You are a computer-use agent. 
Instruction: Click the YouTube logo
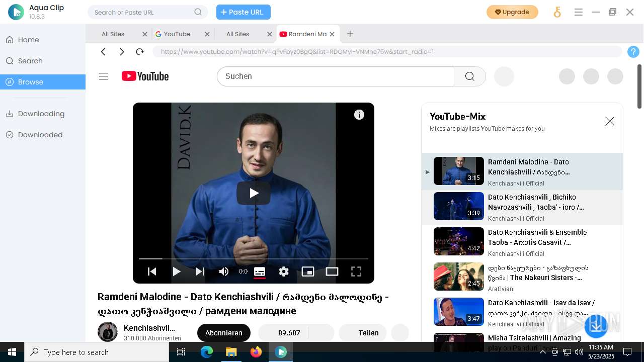(145, 76)
